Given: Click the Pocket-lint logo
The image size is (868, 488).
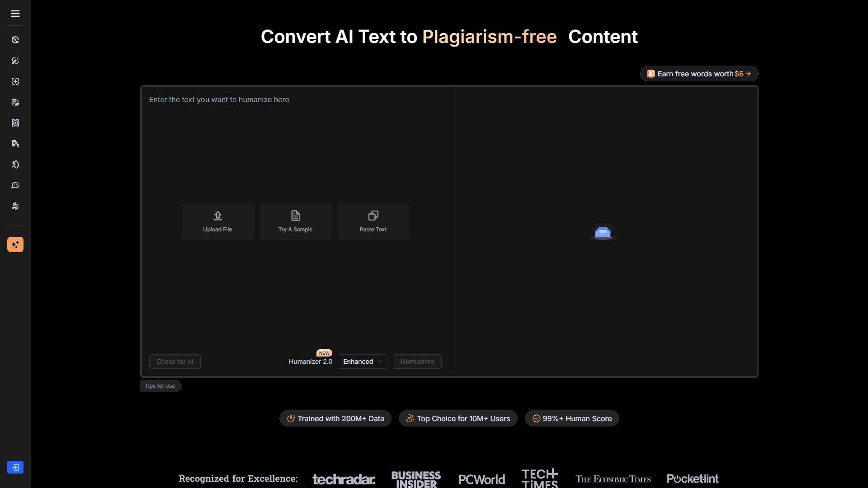Looking at the screenshot, I should click(x=693, y=479).
